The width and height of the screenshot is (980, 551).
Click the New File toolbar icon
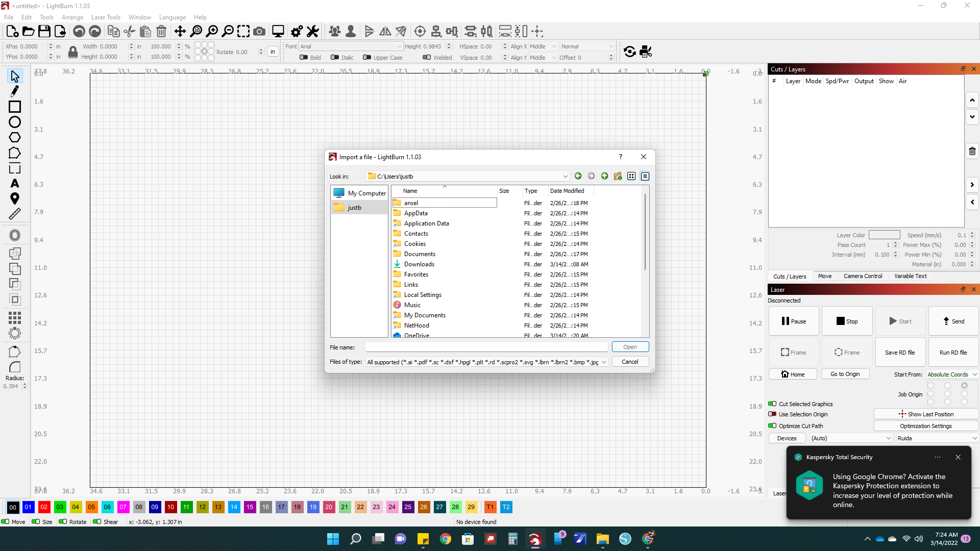coord(12,32)
